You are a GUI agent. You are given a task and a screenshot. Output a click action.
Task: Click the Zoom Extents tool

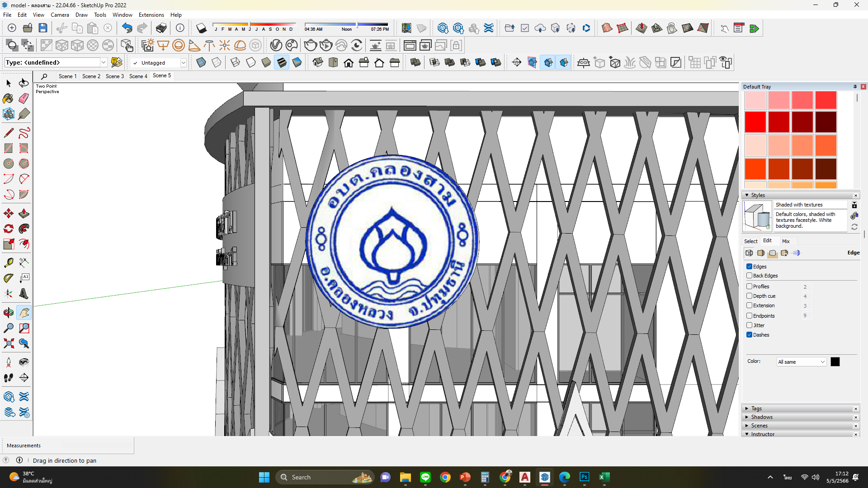8,343
